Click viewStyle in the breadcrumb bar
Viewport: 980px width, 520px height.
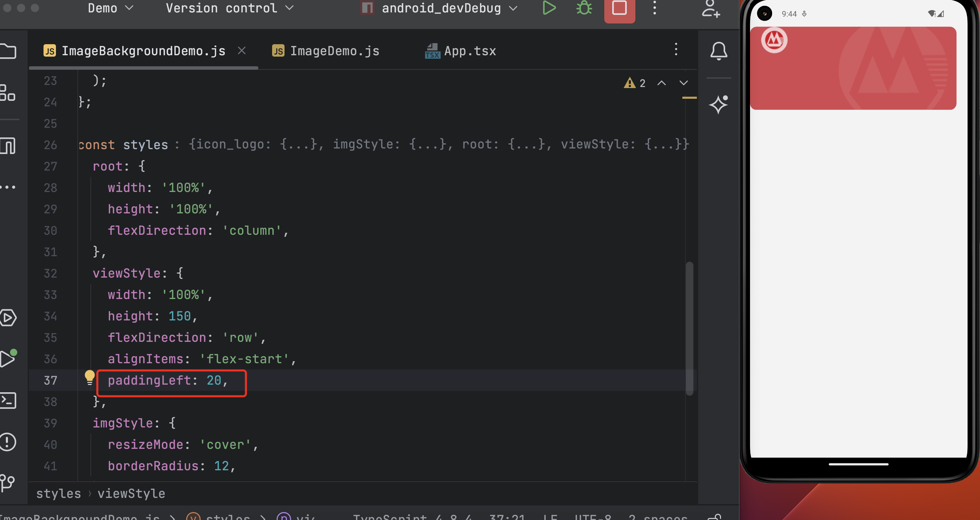(x=131, y=493)
